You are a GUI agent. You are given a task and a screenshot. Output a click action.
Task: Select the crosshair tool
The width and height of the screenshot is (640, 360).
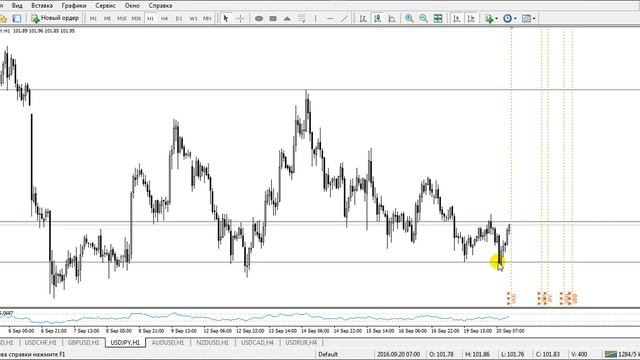point(240,18)
